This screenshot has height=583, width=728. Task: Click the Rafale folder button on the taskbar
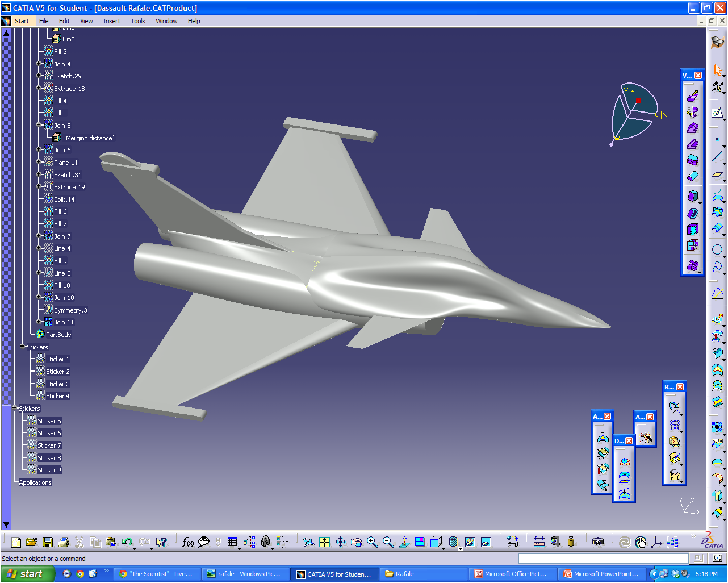coord(423,574)
